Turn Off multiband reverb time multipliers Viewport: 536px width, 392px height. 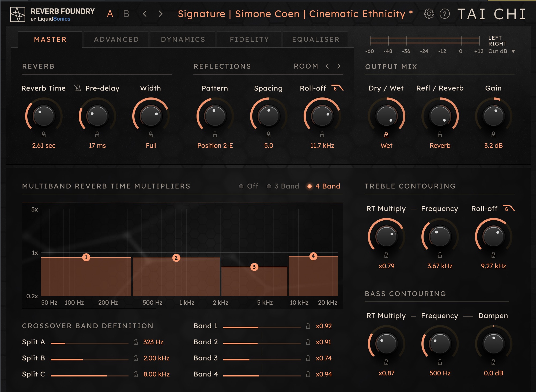241,186
